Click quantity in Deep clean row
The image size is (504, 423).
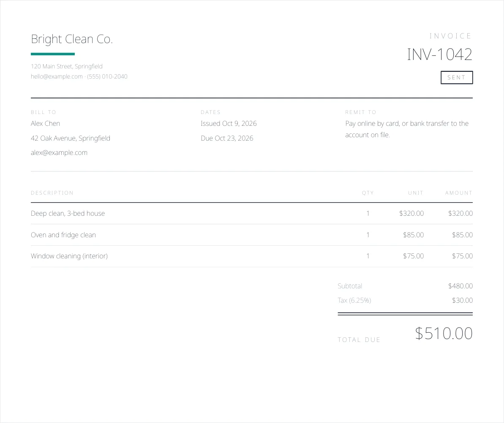368,213
